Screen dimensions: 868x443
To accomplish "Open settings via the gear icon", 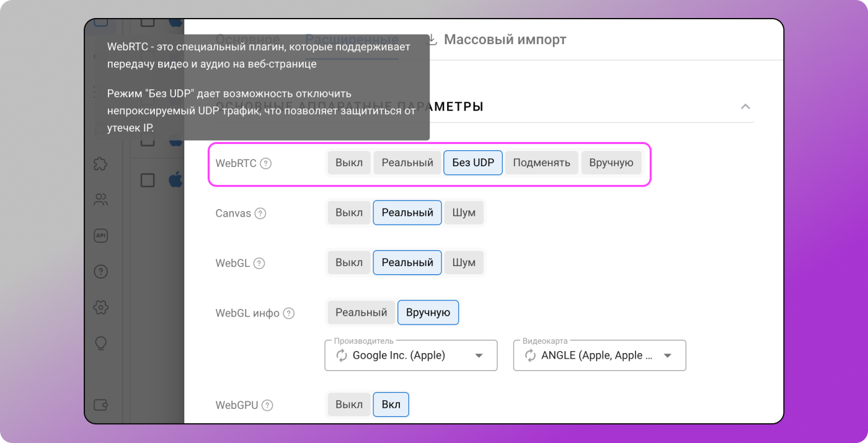I will click(100, 307).
